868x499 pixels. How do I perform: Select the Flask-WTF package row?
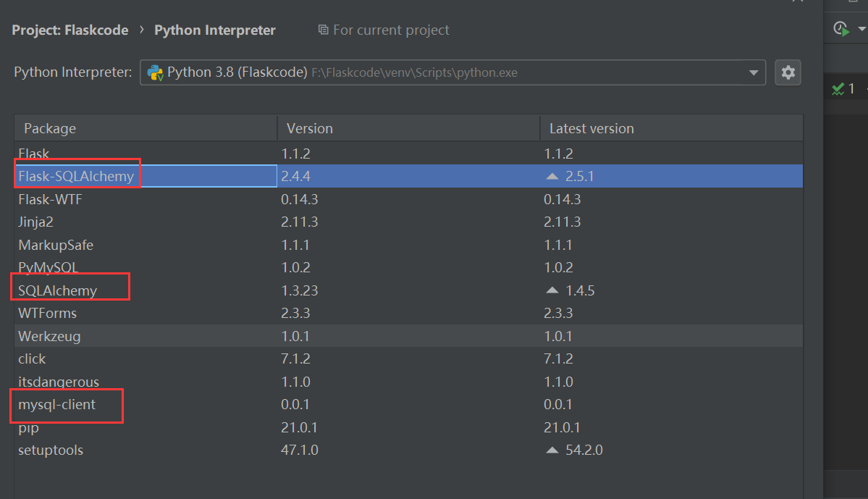[408, 199]
